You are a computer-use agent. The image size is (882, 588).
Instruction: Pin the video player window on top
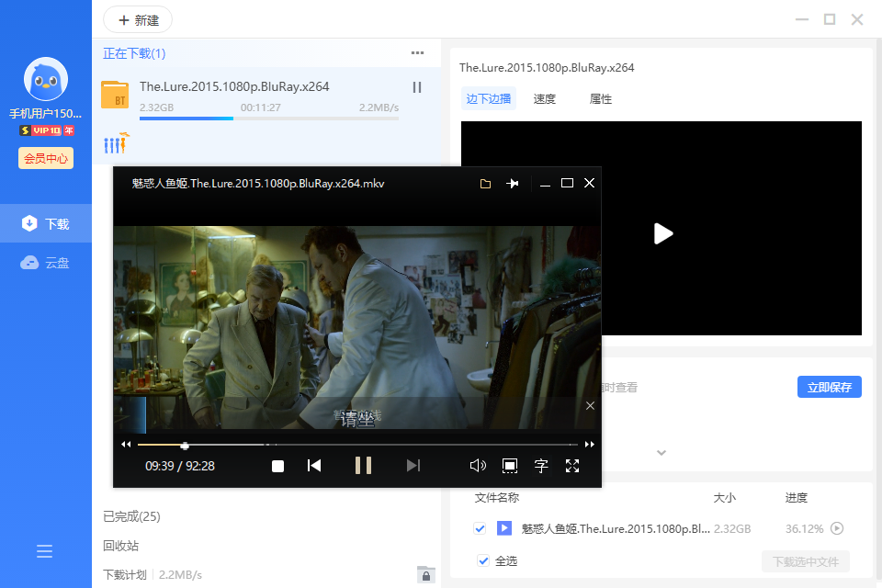(513, 184)
